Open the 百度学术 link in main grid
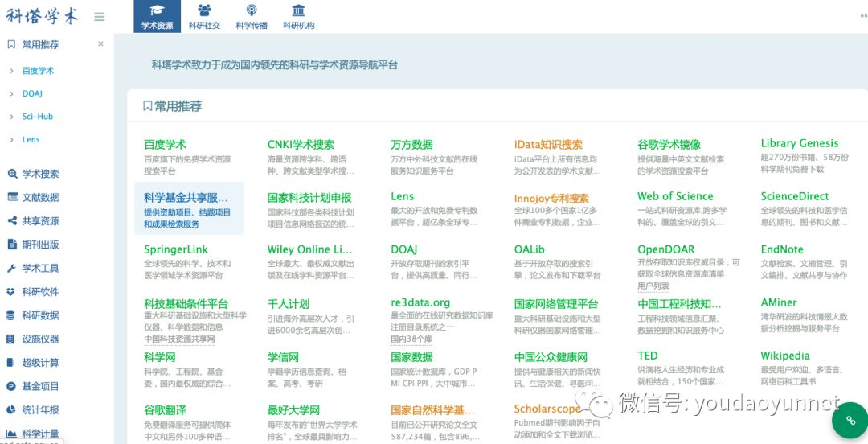Screen dimensions: 868x444 pos(165,145)
